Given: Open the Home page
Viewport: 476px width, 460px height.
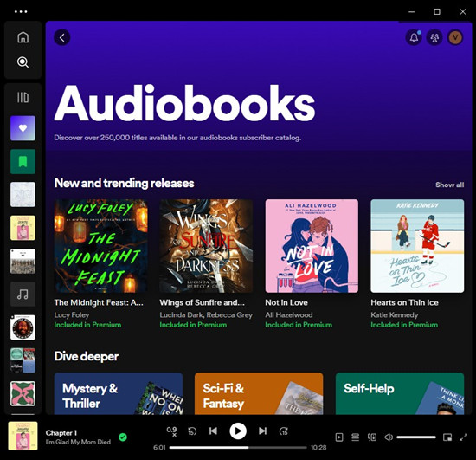Looking at the screenshot, I should (23, 37).
